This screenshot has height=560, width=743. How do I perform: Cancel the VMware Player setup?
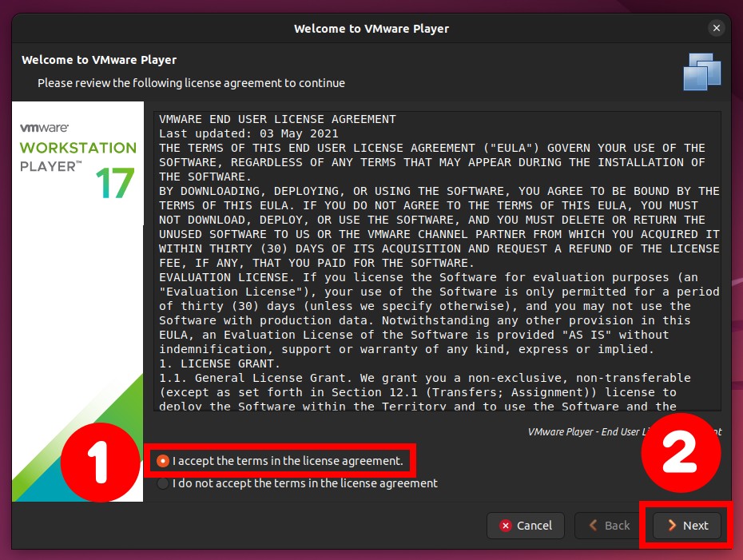coord(526,526)
